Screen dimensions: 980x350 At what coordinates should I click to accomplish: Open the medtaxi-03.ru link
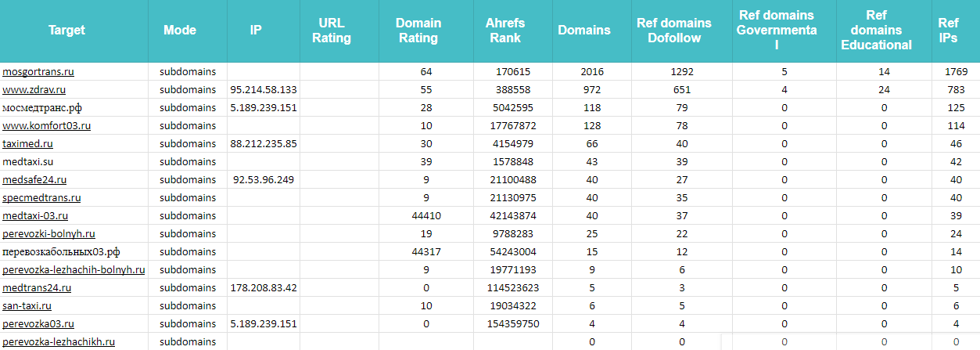pyautogui.click(x=35, y=216)
